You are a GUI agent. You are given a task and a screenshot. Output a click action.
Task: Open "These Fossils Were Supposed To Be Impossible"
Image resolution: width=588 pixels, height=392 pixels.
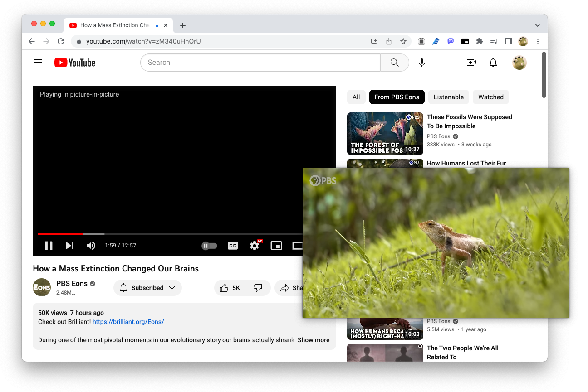pos(470,121)
